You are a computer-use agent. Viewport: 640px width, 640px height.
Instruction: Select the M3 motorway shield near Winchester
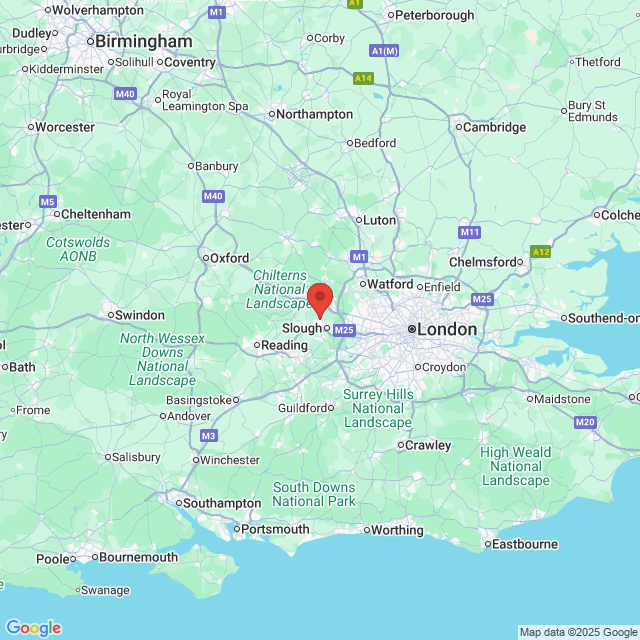[209, 436]
